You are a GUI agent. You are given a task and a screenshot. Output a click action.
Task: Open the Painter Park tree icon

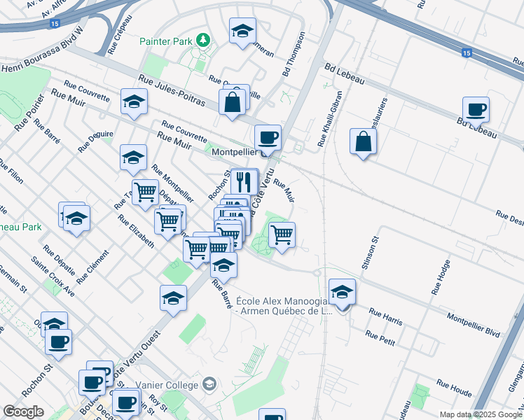[x=203, y=41]
